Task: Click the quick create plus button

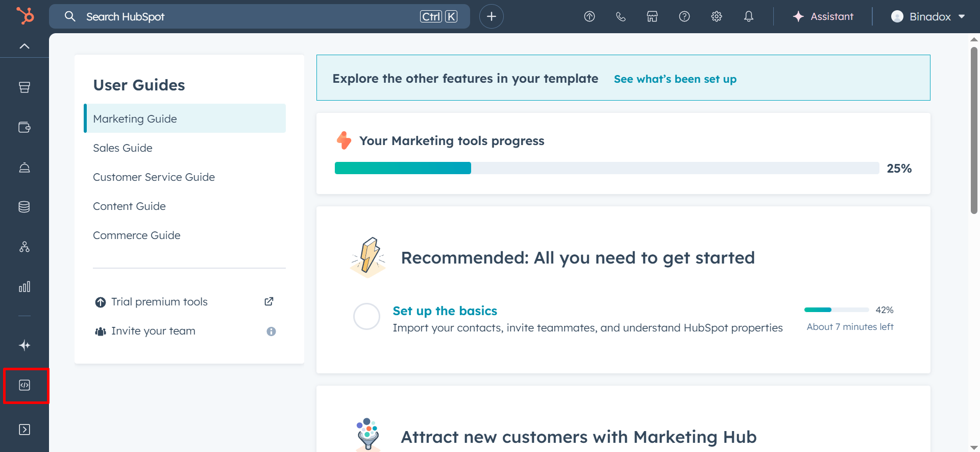Action: tap(491, 17)
